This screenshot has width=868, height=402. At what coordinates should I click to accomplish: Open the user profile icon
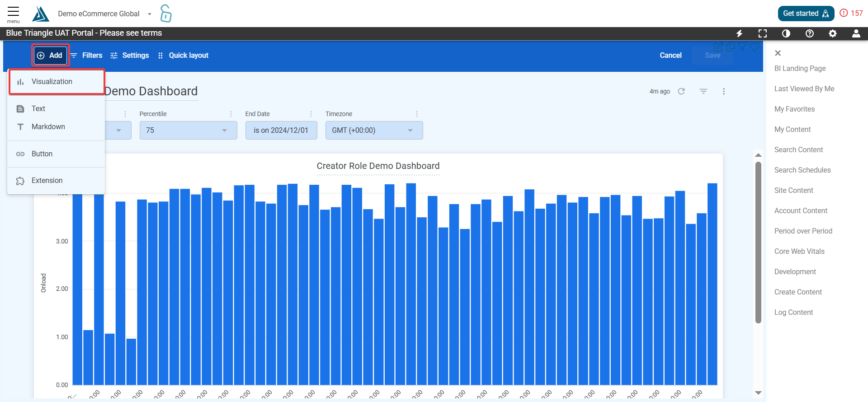tap(856, 33)
